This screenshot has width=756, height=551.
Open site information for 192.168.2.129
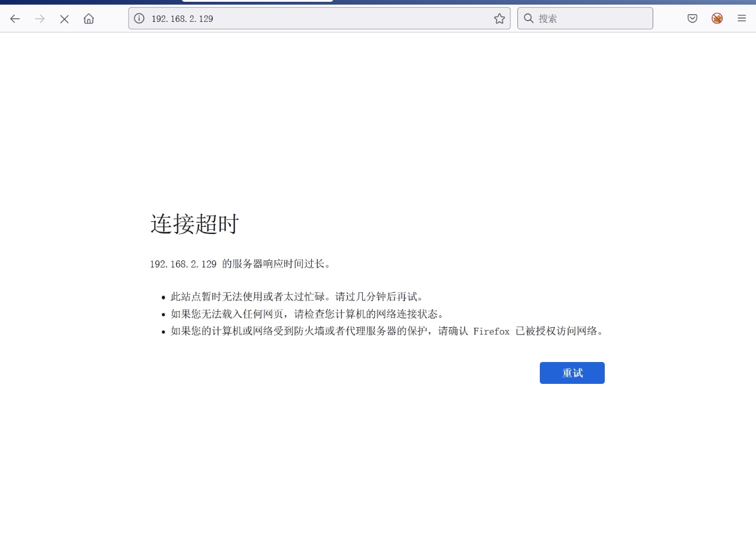pyautogui.click(x=139, y=18)
